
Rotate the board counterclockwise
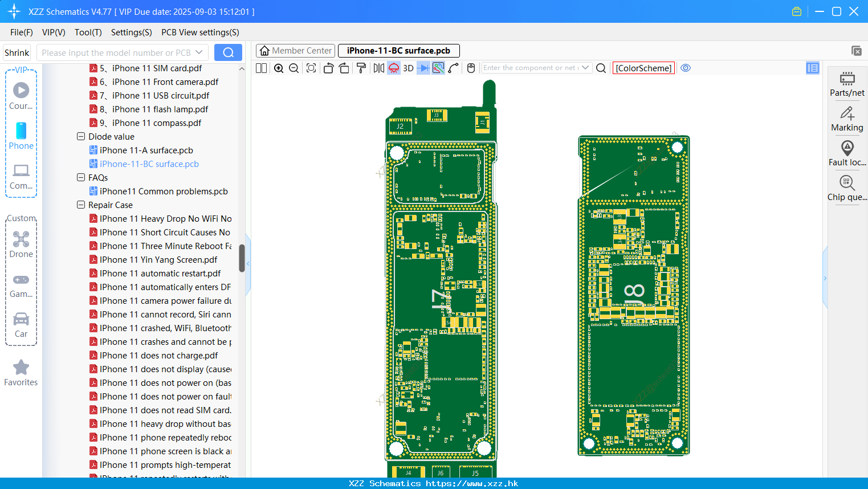click(328, 68)
